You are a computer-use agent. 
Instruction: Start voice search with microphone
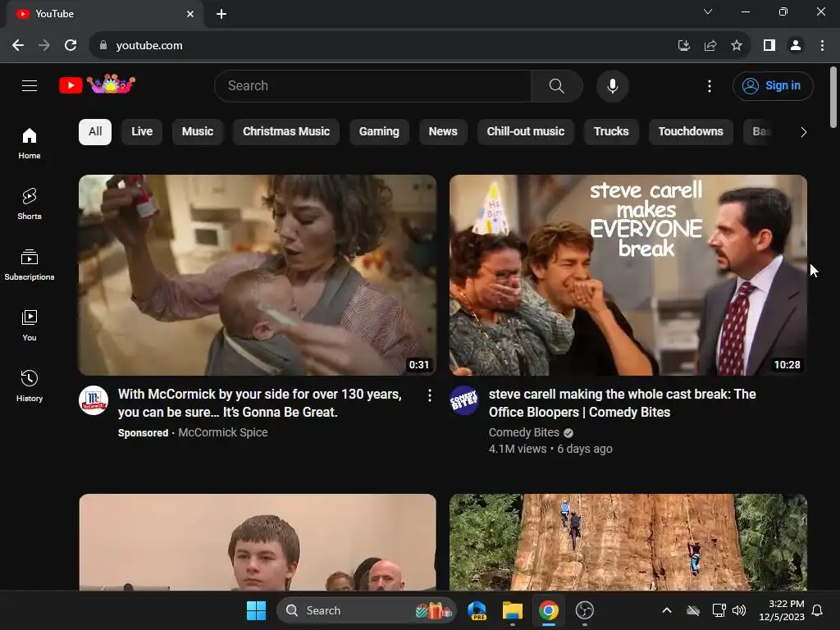point(612,85)
